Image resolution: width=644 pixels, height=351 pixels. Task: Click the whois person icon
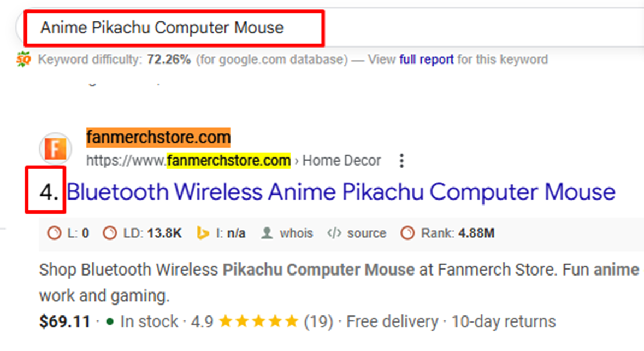point(267,233)
